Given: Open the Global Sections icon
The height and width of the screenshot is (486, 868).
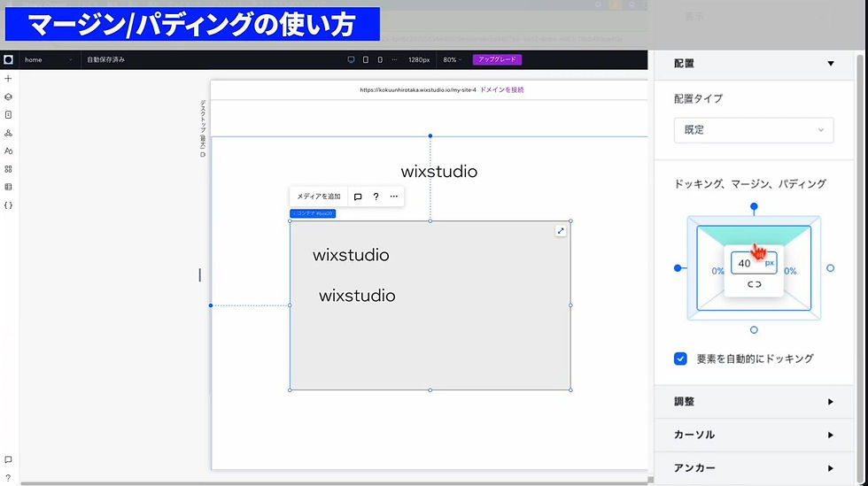Looking at the screenshot, I should pyautogui.click(x=8, y=133).
